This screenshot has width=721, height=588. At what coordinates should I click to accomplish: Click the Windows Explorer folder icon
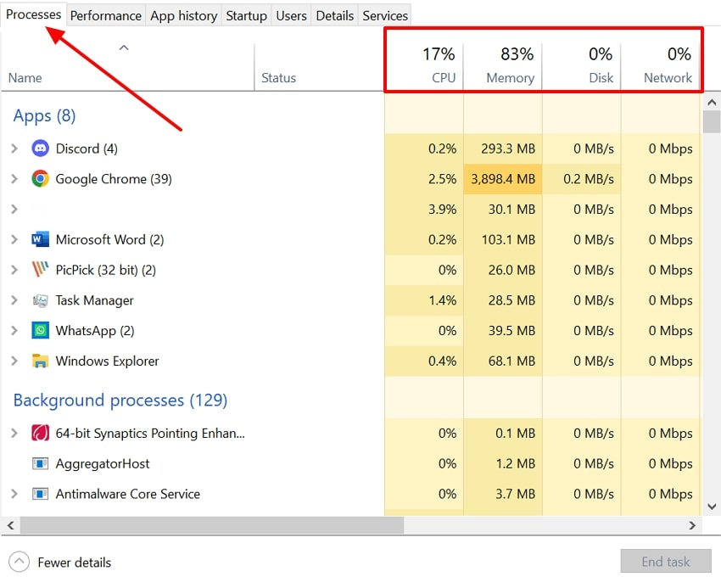[x=40, y=361]
